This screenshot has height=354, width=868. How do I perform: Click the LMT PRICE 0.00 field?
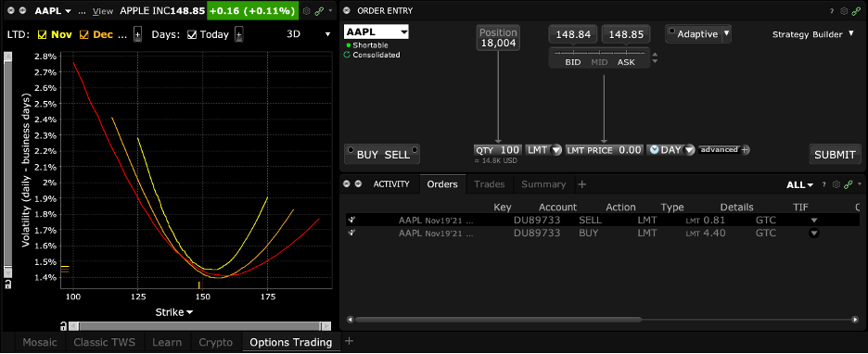[604, 150]
